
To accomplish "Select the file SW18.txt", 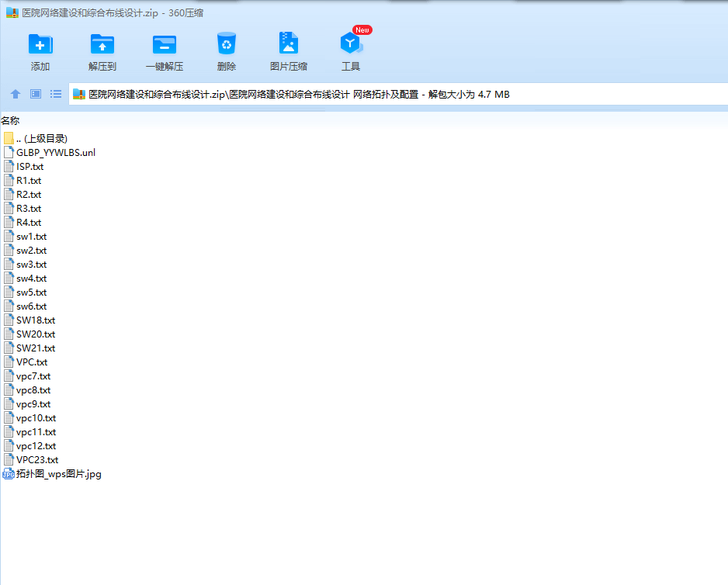I will (x=29, y=320).
